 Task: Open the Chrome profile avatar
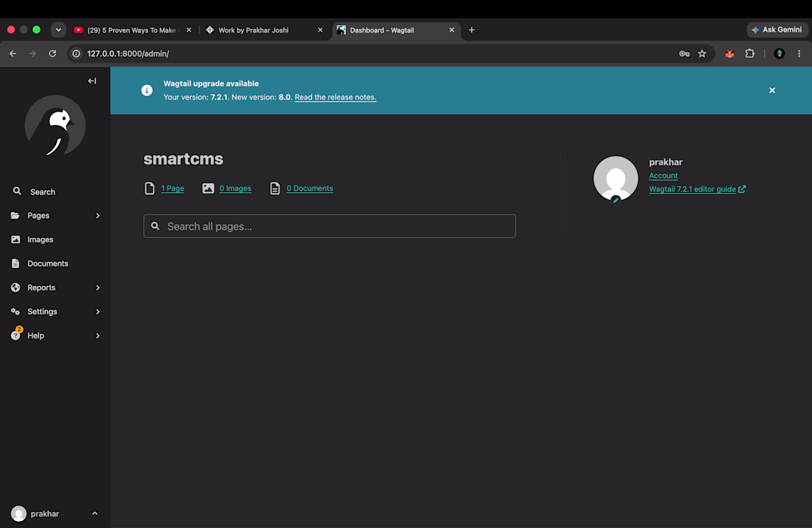point(780,53)
